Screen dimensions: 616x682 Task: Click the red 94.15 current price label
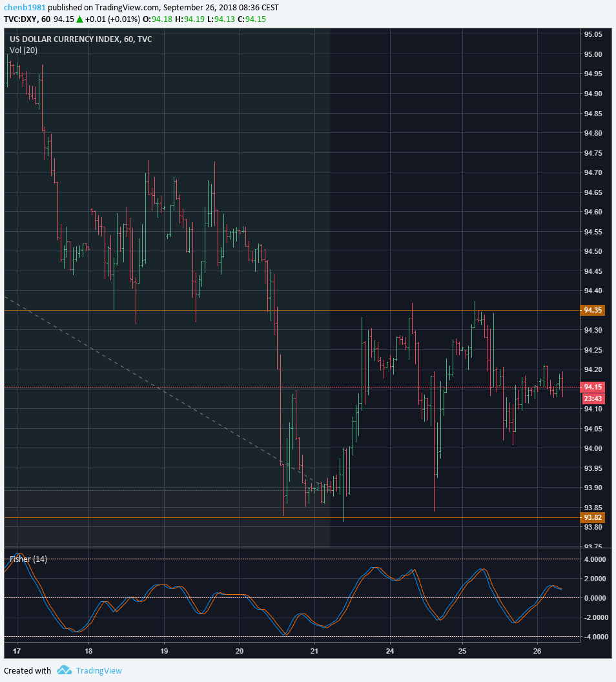[593, 387]
